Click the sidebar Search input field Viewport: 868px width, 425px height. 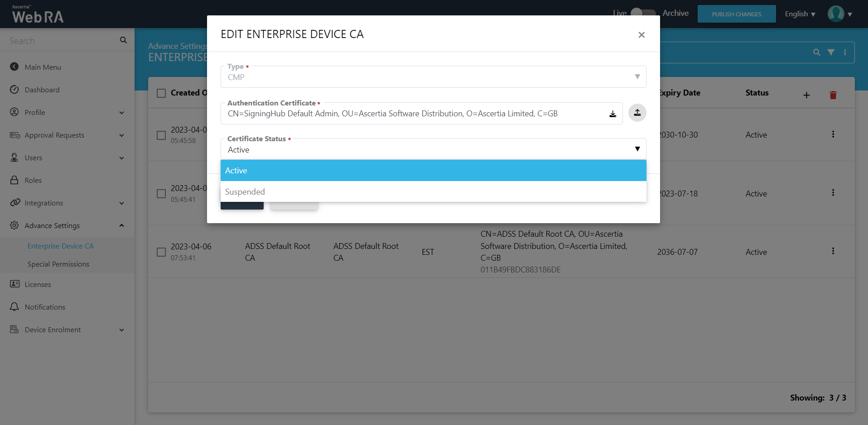[x=61, y=41]
